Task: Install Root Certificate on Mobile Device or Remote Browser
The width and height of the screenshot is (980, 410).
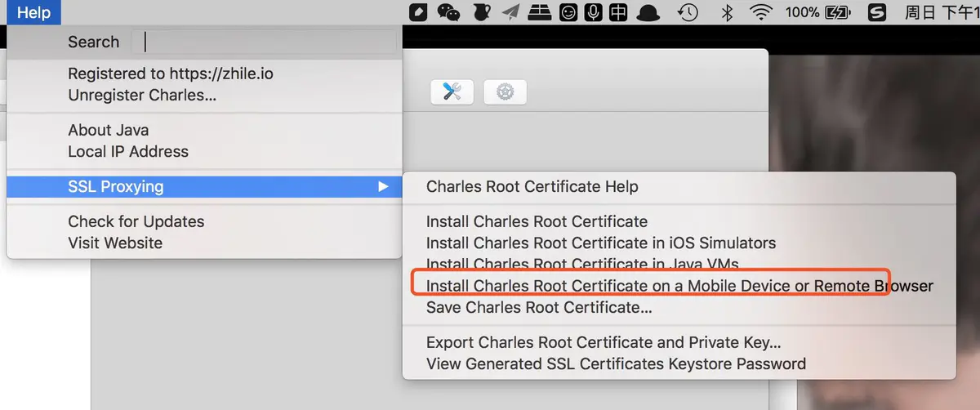Action: (679, 286)
